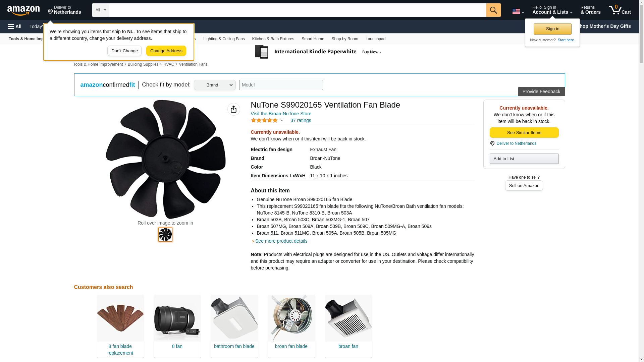Click the share icon on product image

pyautogui.click(x=233, y=109)
